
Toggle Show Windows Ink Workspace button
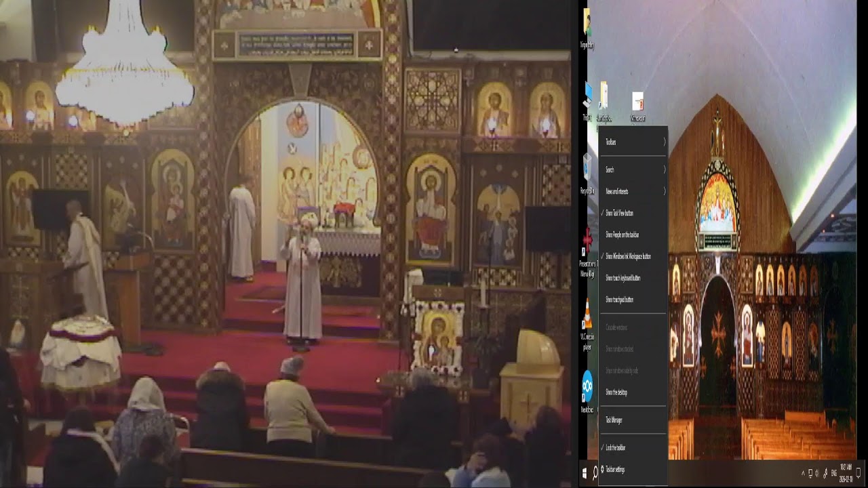pos(633,256)
